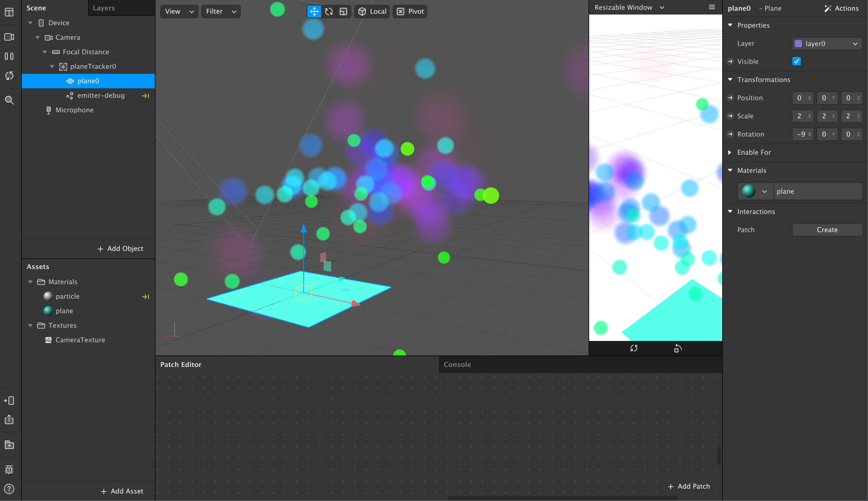Image resolution: width=868 pixels, height=501 pixels.
Task: Click the bug report icon
Action: point(9,469)
